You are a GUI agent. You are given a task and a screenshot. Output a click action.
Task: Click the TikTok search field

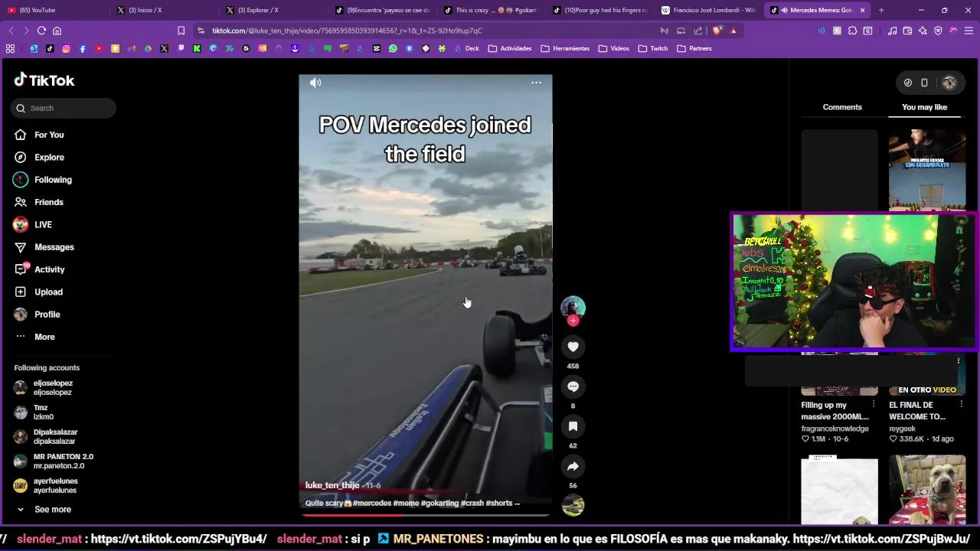point(64,108)
